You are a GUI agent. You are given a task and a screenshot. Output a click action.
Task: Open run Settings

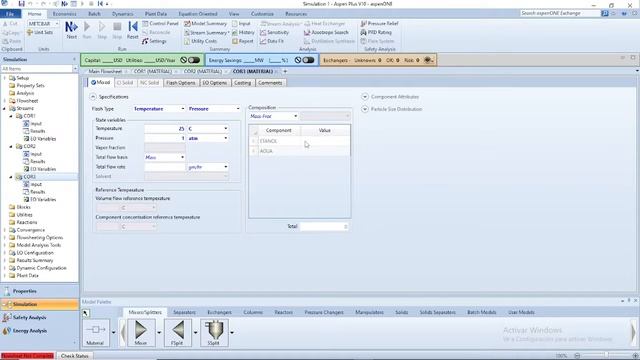coord(154,41)
